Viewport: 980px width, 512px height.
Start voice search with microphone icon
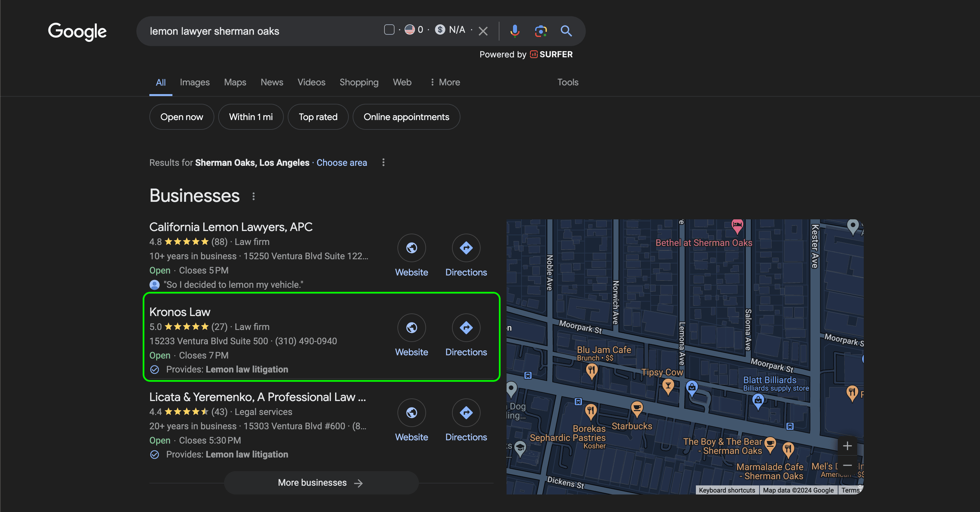(x=515, y=31)
